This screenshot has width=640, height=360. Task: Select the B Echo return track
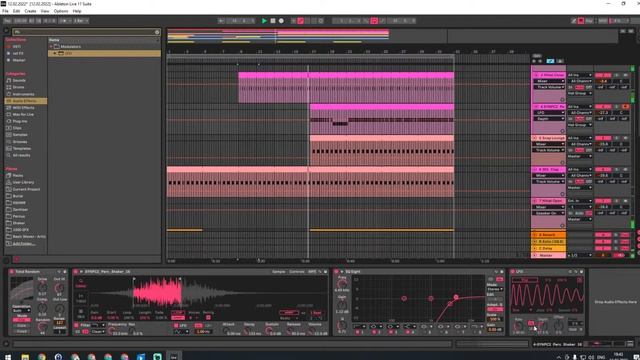click(x=549, y=242)
